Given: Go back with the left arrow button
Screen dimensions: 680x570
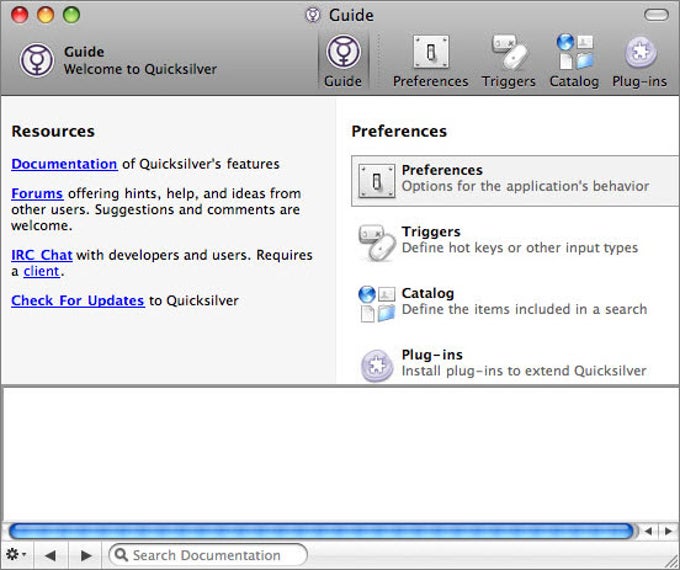Looking at the screenshot, I should click(x=50, y=555).
